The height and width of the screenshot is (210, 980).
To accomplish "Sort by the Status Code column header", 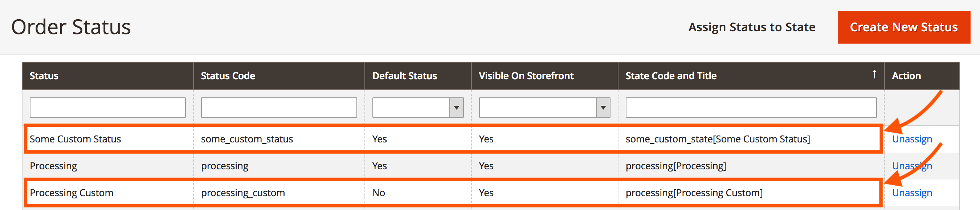I will [x=228, y=76].
